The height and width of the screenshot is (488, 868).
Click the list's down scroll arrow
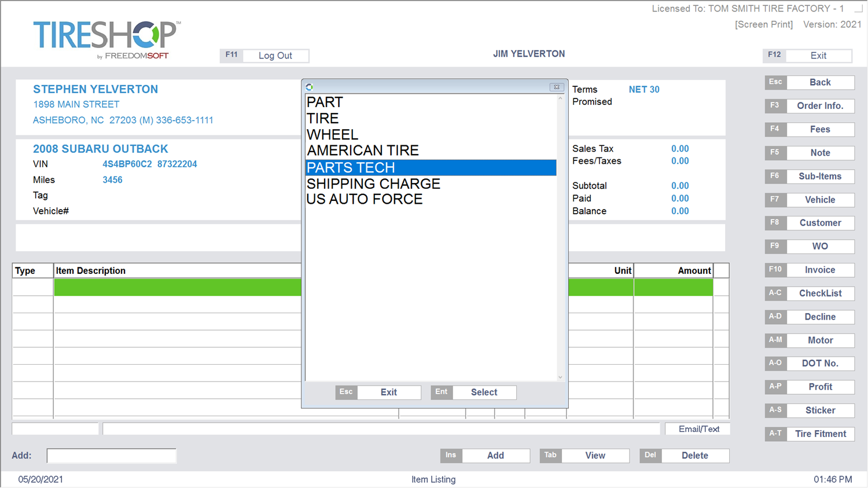pos(560,377)
